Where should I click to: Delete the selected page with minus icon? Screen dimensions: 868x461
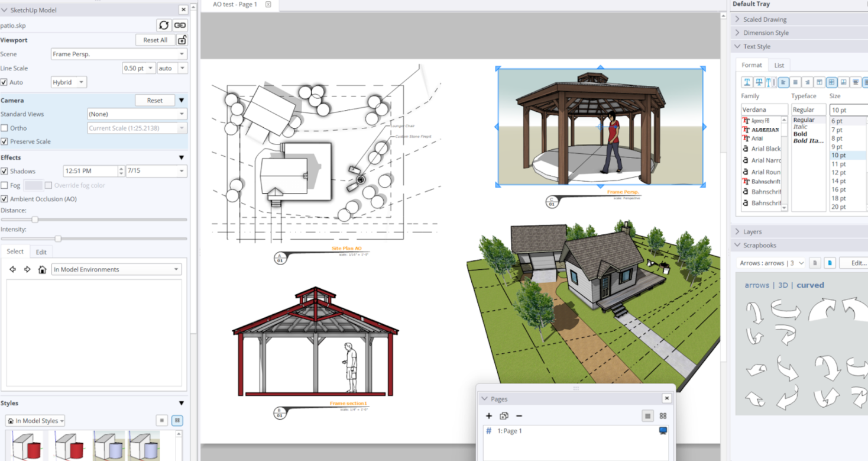coord(519,416)
